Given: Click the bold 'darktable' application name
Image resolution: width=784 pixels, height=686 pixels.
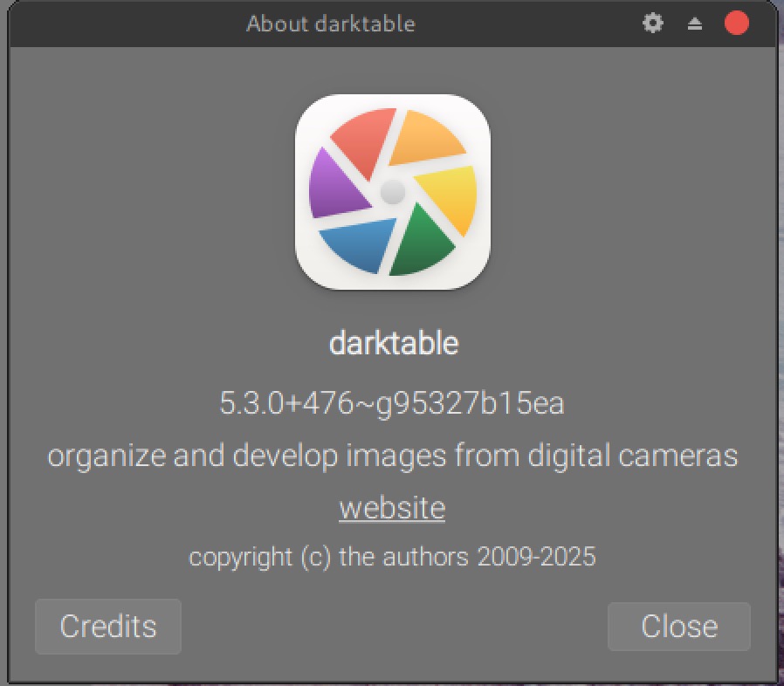Looking at the screenshot, I should click(394, 344).
